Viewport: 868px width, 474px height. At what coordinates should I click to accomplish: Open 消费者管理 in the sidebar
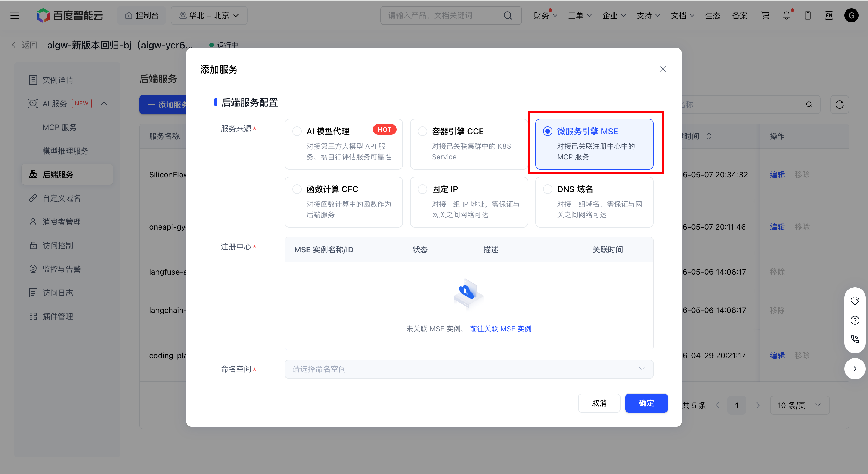67,222
